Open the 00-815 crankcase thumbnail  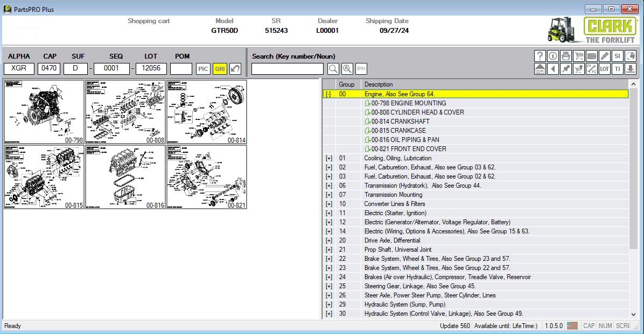[x=44, y=177]
